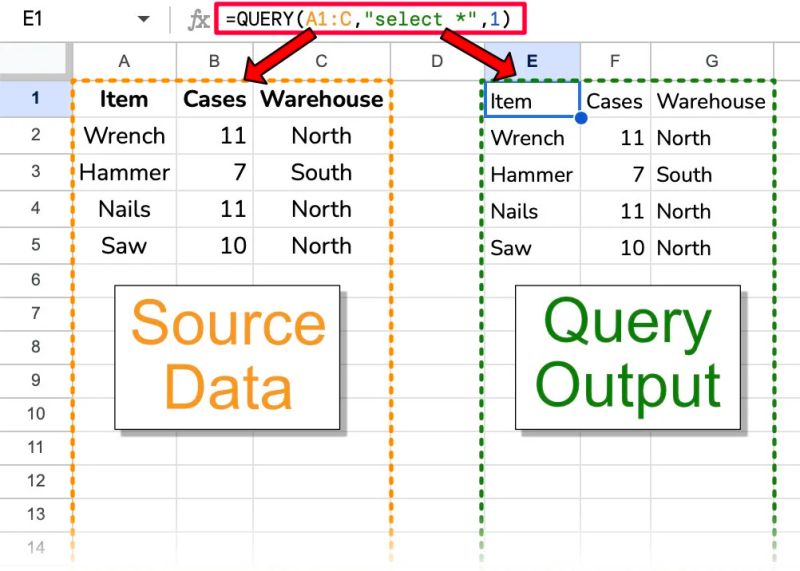Click 'Hammer' cell in column E
Viewport: 800px width, 571px height.
pyautogui.click(x=532, y=175)
